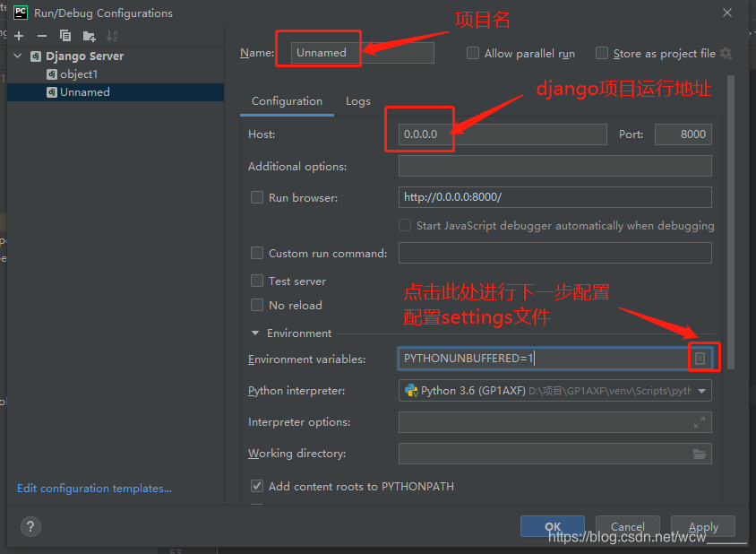Collapse the Django Server tree node

[x=18, y=56]
